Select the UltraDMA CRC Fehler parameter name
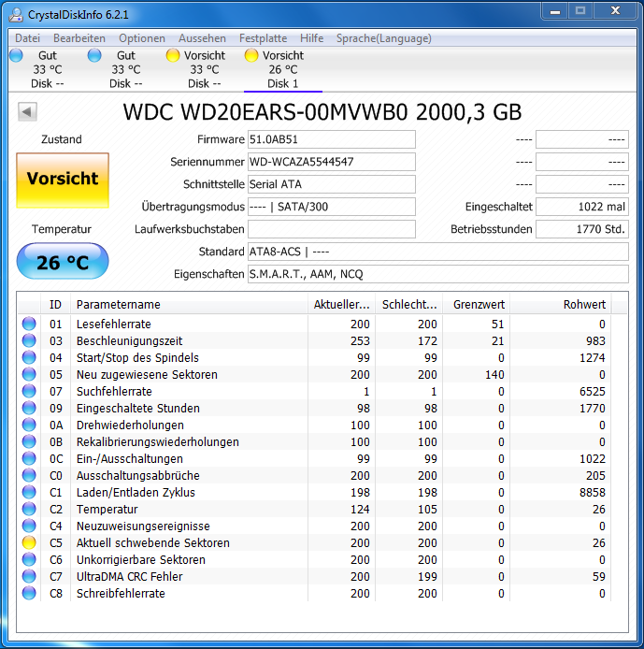Image resolution: width=644 pixels, height=649 pixels. pyautogui.click(x=130, y=577)
